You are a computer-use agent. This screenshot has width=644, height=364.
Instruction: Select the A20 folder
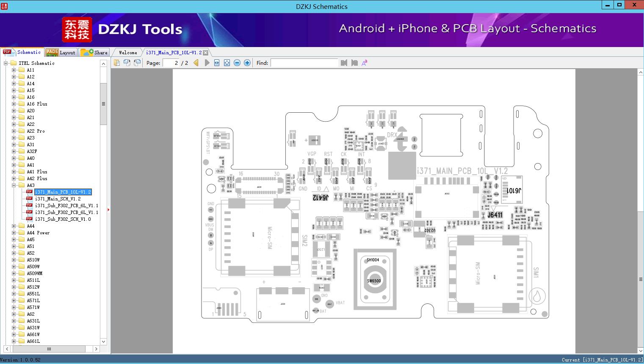30,111
